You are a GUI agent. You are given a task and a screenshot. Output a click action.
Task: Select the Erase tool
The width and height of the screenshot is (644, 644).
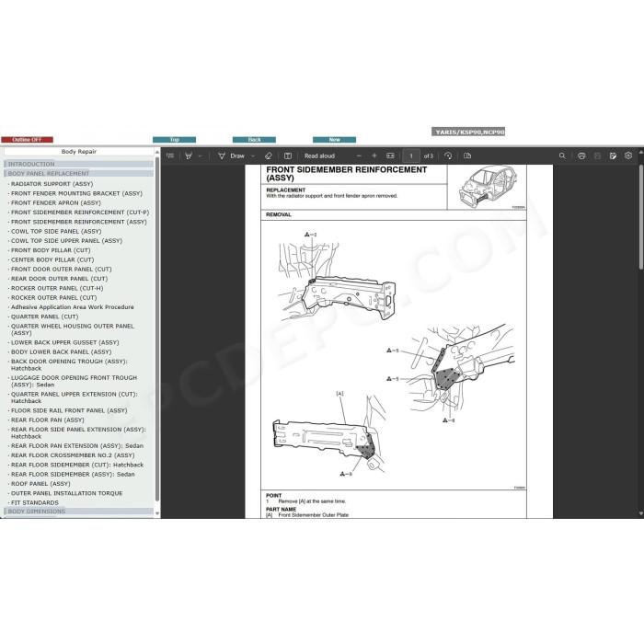[269, 155]
